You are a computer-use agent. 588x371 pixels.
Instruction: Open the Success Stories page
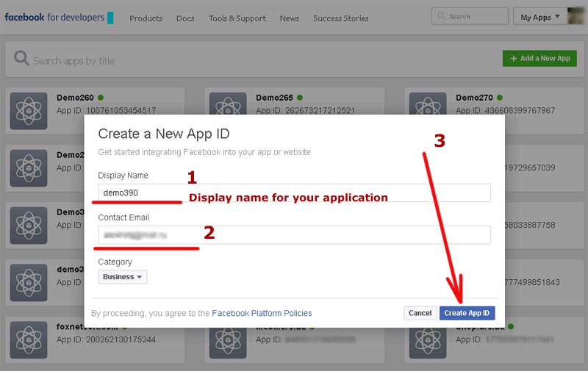341,18
